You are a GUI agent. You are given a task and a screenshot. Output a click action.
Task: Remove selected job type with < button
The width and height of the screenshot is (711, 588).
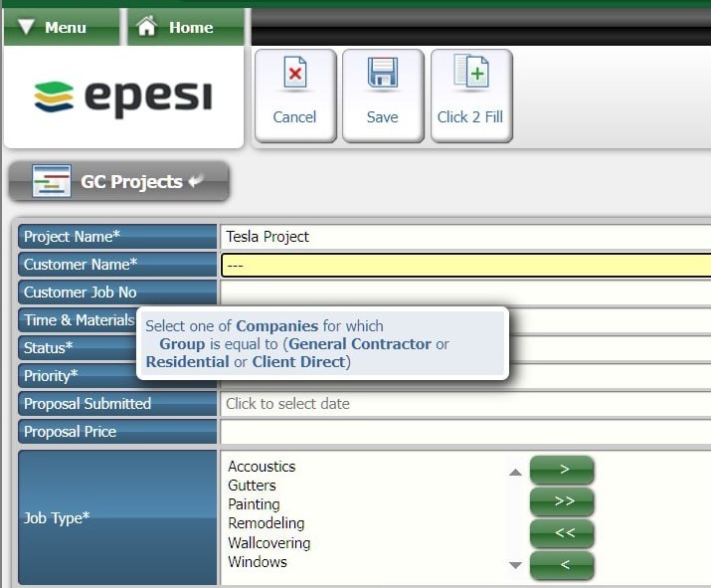pos(562,564)
